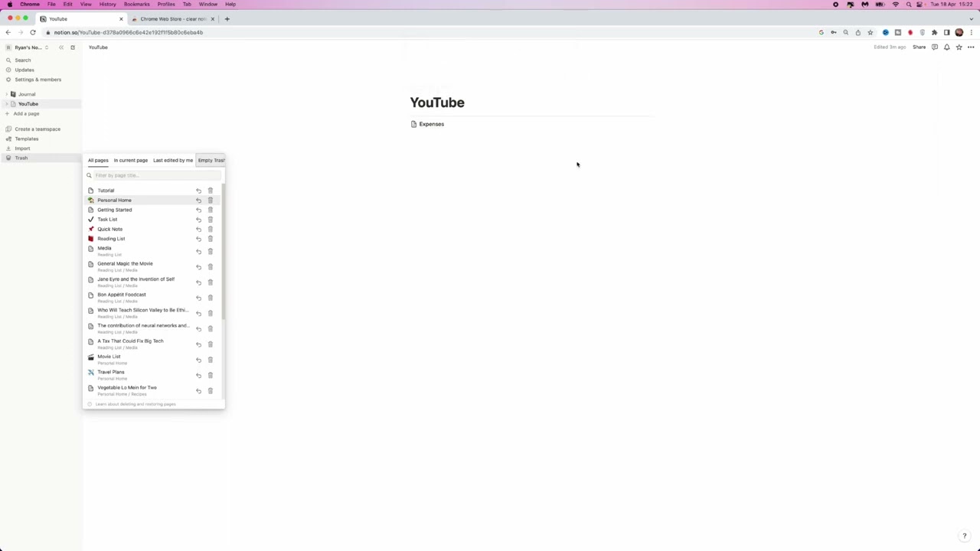This screenshot has height=551, width=980.
Task: Open the Notion page three-dots menu
Action: (x=971, y=47)
